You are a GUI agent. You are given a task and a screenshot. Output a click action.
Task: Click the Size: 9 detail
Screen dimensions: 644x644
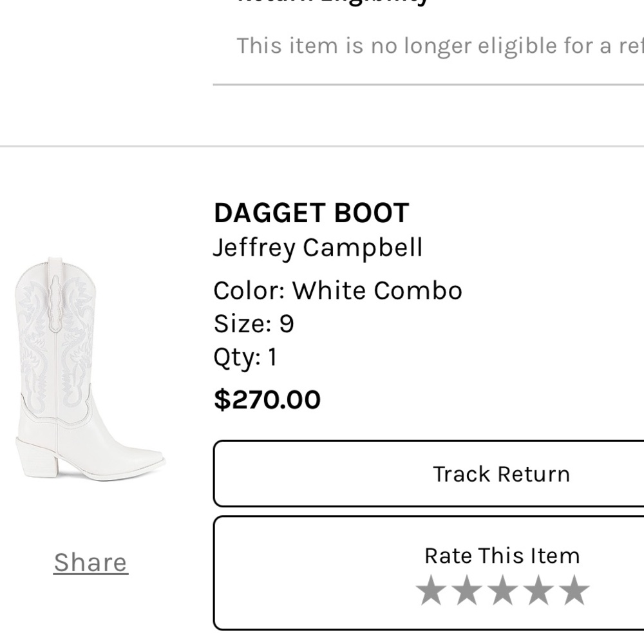point(253,325)
